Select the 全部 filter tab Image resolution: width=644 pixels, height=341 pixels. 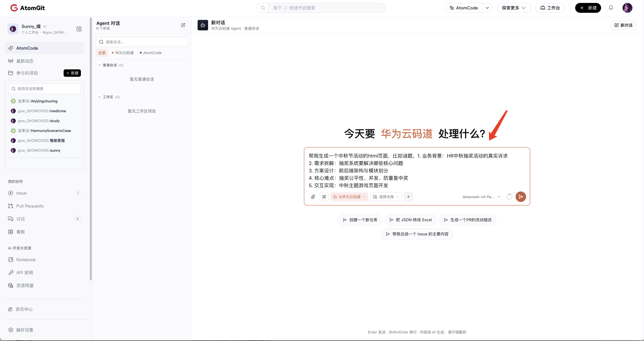pyautogui.click(x=102, y=53)
